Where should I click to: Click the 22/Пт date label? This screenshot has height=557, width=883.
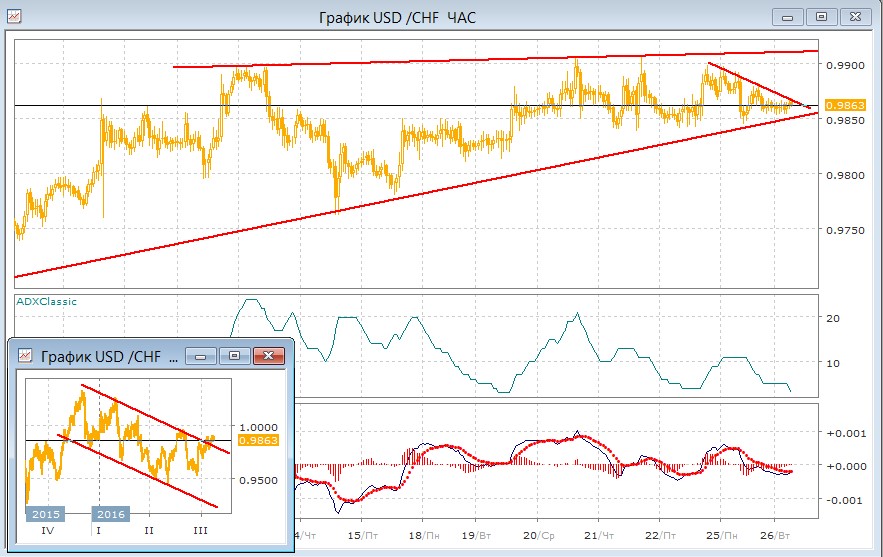pos(660,535)
